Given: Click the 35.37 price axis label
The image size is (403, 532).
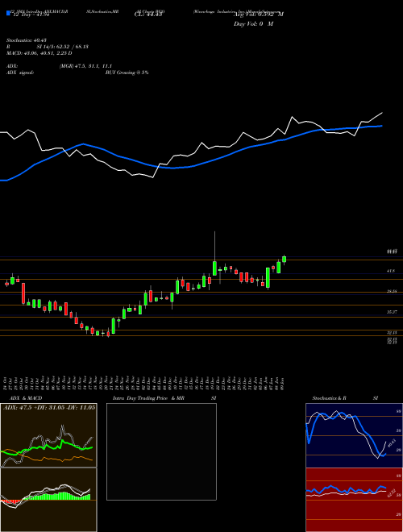Looking at the screenshot, I should pyautogui.click(x=392, y=311).
